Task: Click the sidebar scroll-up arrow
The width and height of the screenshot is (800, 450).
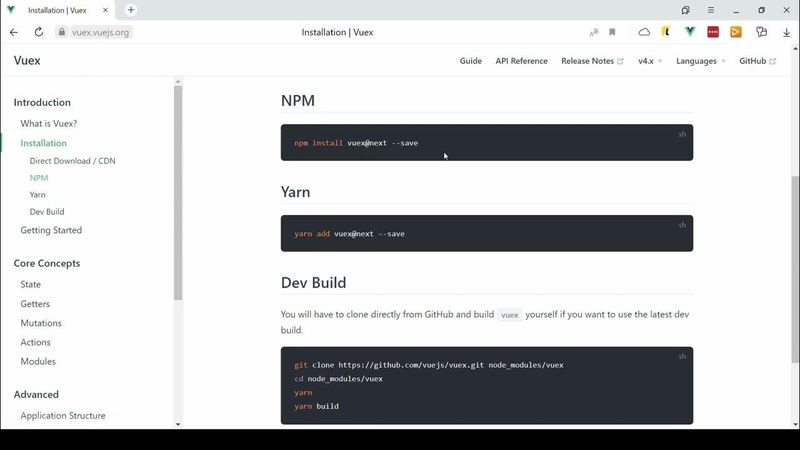Action: click(x=178, y=81)
